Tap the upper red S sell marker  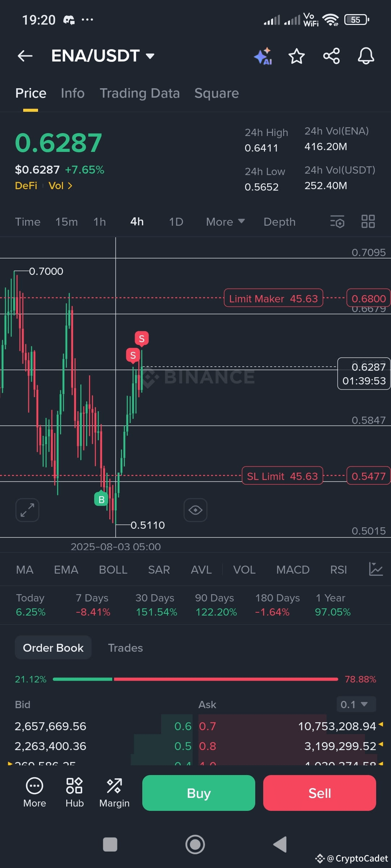tap(142, 339)
